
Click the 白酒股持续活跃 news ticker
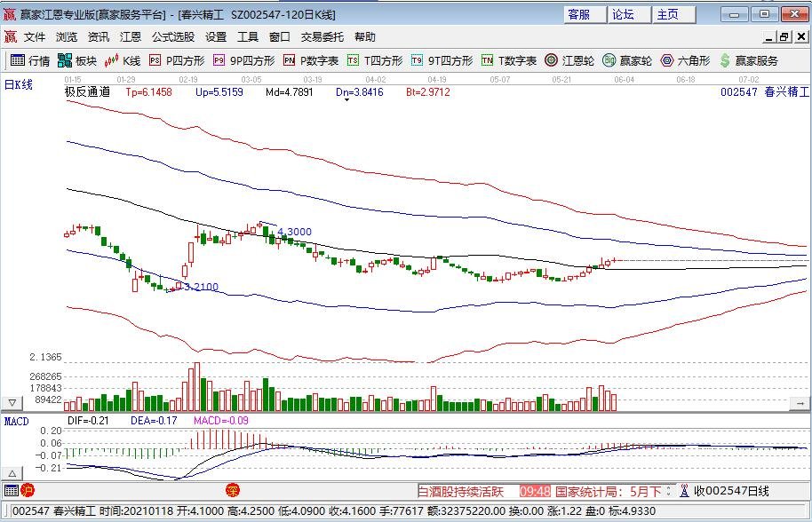(462, 491)
